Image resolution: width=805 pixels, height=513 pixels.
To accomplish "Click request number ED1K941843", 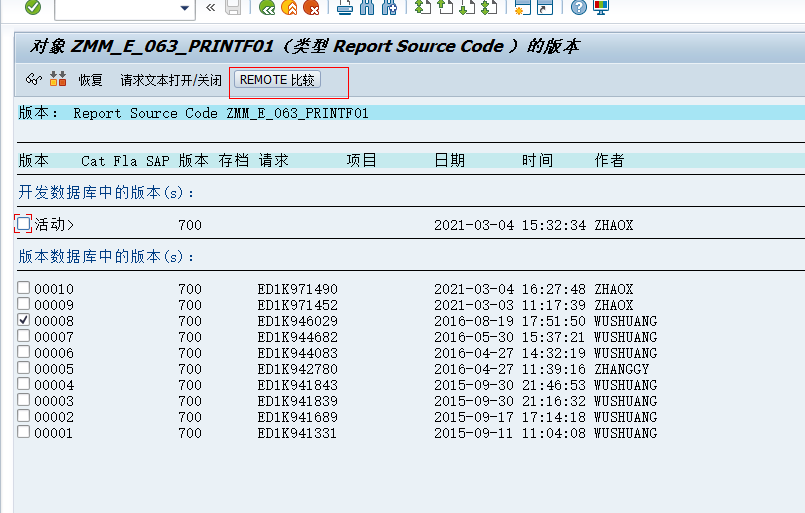I will 298,385.
